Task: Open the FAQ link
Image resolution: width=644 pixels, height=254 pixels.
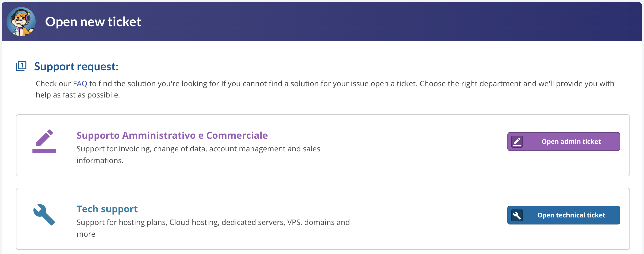Action: coord(80,84)
